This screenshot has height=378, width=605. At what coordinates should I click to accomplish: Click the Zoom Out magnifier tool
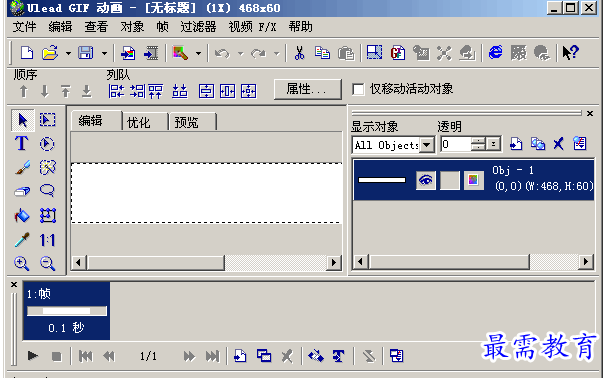click(47, 263)
